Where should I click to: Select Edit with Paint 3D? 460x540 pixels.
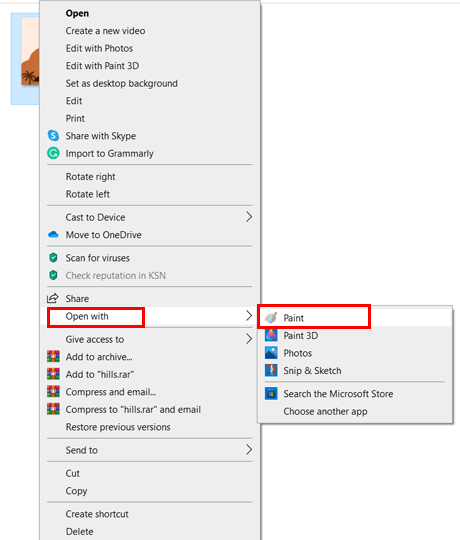[102, 66]
